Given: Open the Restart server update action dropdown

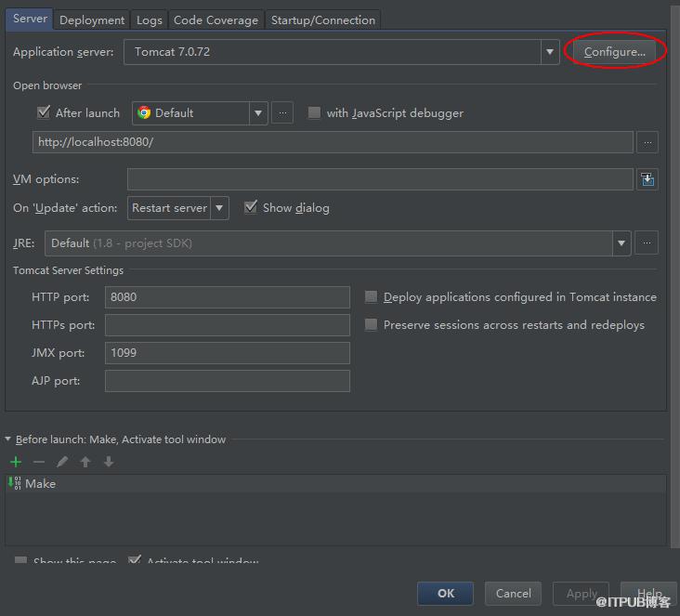Looking at the screenshot, I should tap(177, 208).
